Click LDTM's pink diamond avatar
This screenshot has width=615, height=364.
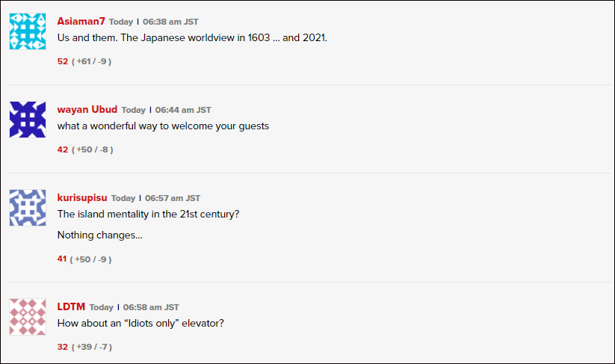[28, 317]
